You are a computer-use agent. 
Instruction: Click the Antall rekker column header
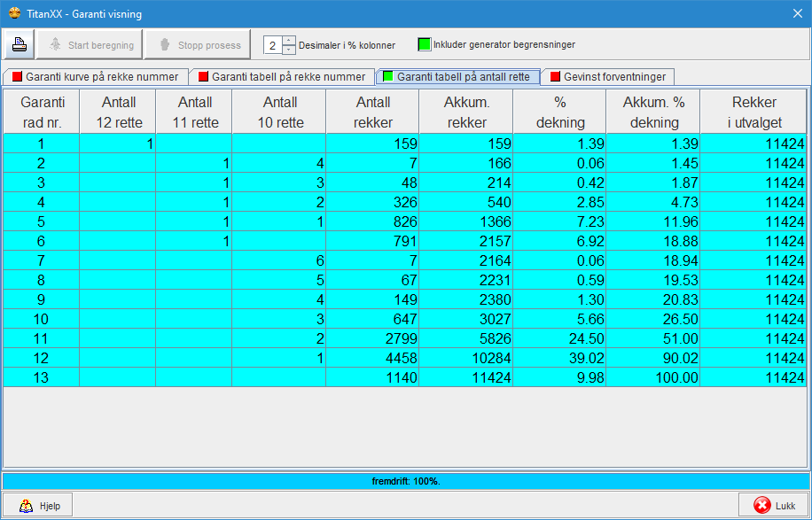coord(372,113)
